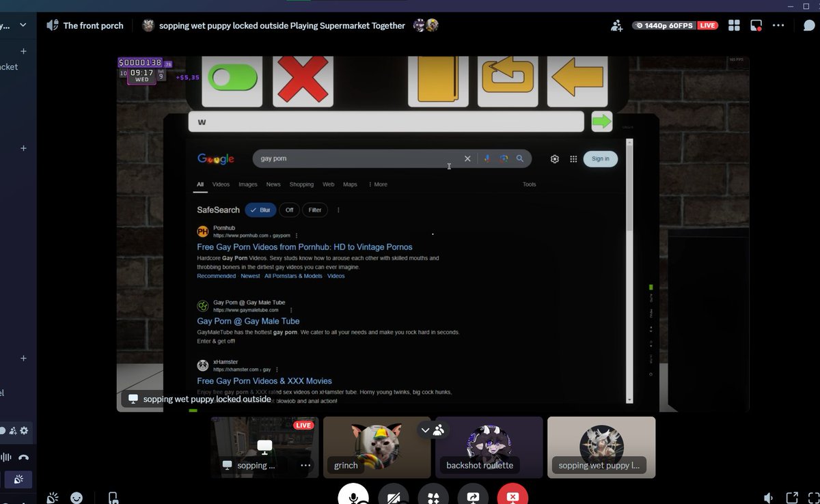Clear the Google search with X

[x=467, y=158]
